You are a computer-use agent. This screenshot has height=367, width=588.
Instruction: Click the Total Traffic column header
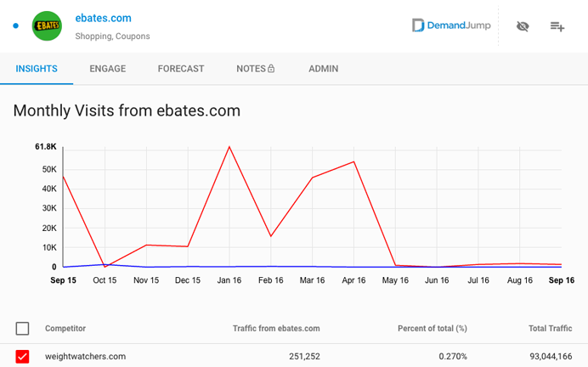(x=550, y=329)
